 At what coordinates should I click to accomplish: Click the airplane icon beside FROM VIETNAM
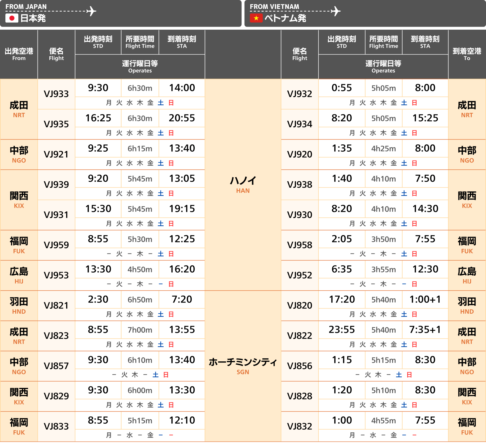coord(336,11)
